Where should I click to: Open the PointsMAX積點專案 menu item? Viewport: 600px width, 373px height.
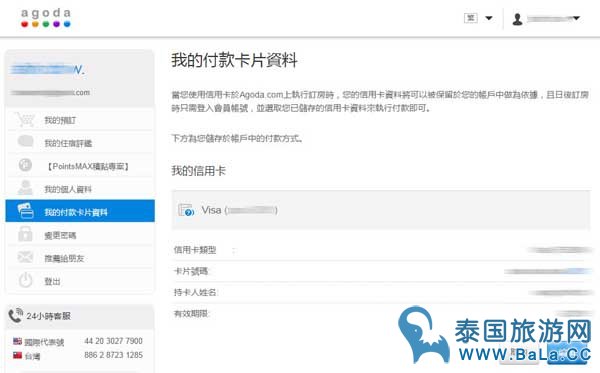(x=80, y=166)
